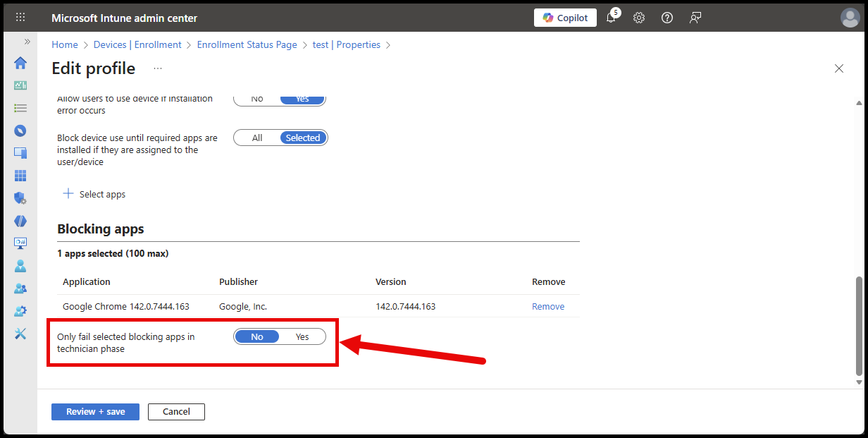Open the Feedback icon in header

(695, 18)
